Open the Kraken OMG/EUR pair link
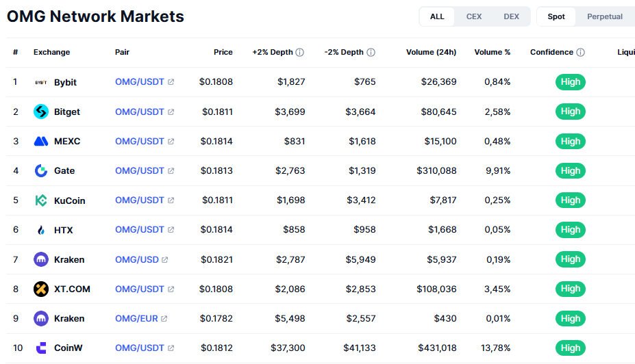The image size is (635, 364). 137,318
